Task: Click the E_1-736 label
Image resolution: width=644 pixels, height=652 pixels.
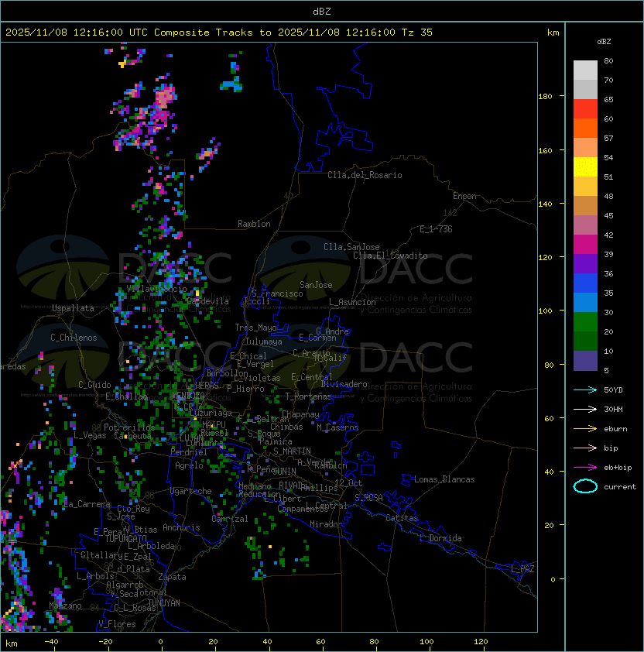Action: click(436, 229)
